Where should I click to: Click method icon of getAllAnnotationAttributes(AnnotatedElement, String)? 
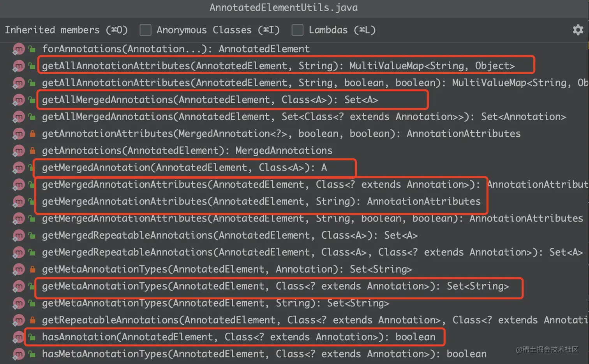coord(19,66)
